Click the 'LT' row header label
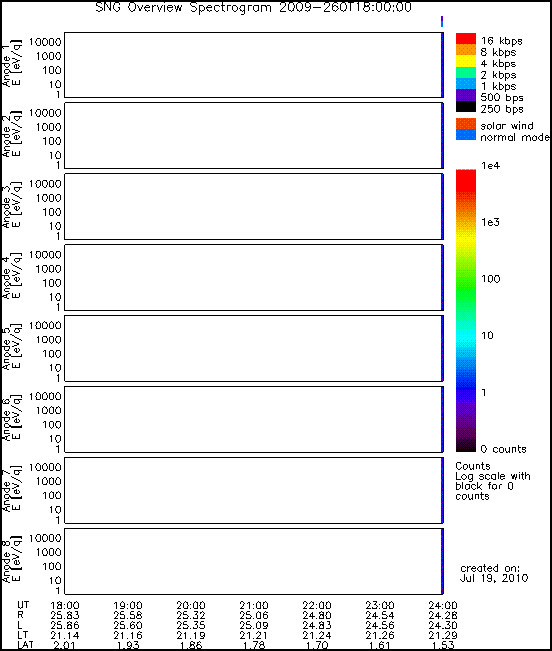Viewport: 552px width, 651px height. [x=22, y=635]
